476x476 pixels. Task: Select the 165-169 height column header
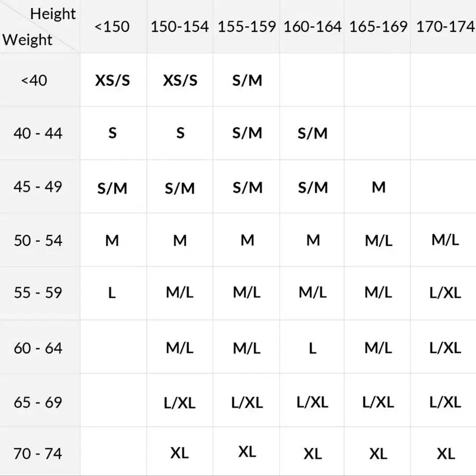pos(379,27)
